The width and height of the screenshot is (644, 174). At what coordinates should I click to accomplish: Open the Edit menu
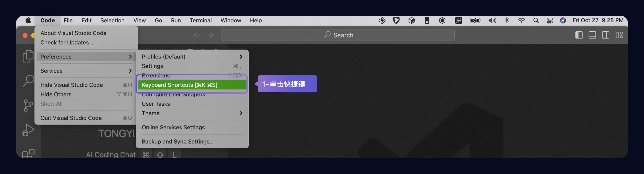click(x=87, y=20)
